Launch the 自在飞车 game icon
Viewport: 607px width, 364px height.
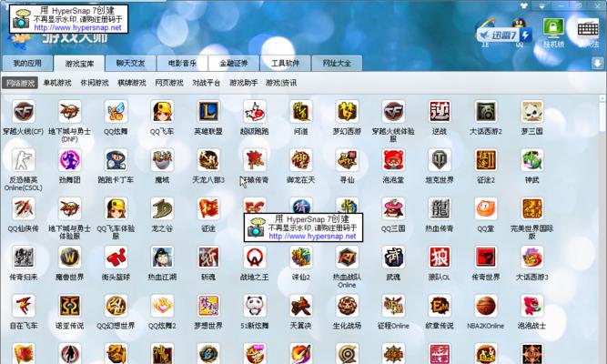pyautogui.click(x=24, y=306)
